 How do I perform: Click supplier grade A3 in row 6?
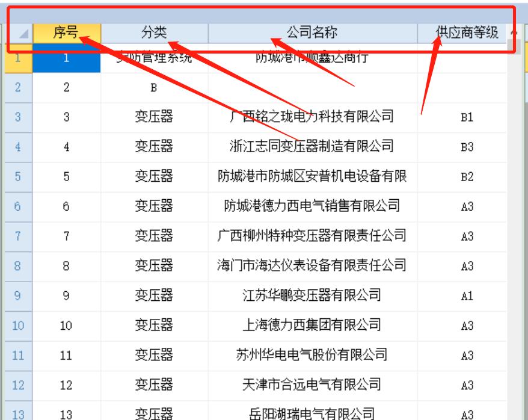[x=462, y=206]
